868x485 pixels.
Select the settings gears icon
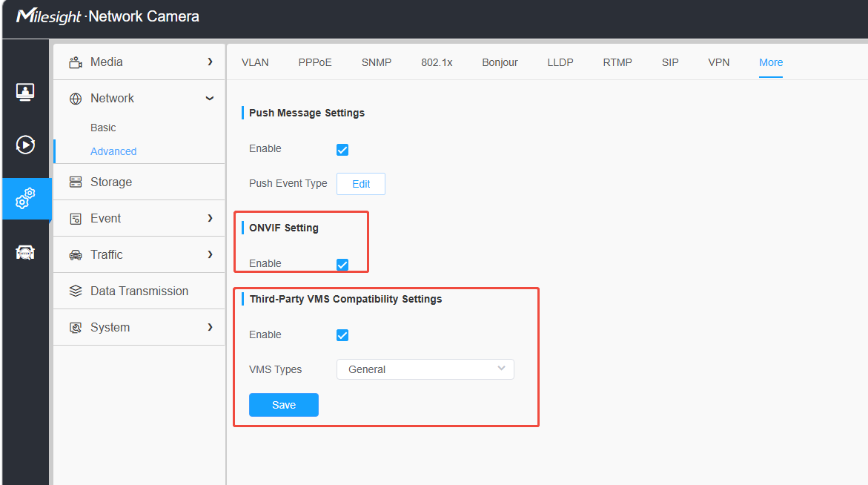[25, 198]
